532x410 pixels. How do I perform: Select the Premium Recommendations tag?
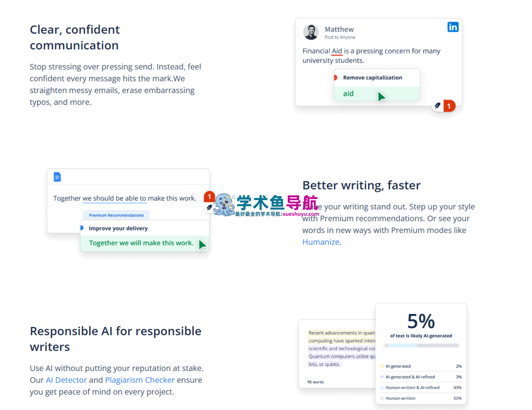tap(116, 215)
